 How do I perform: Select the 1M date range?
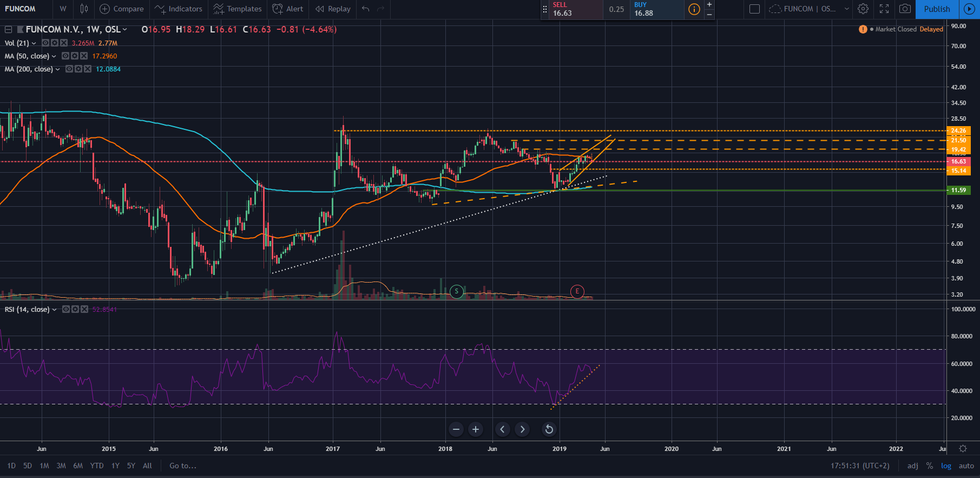(x=44, y=466)
